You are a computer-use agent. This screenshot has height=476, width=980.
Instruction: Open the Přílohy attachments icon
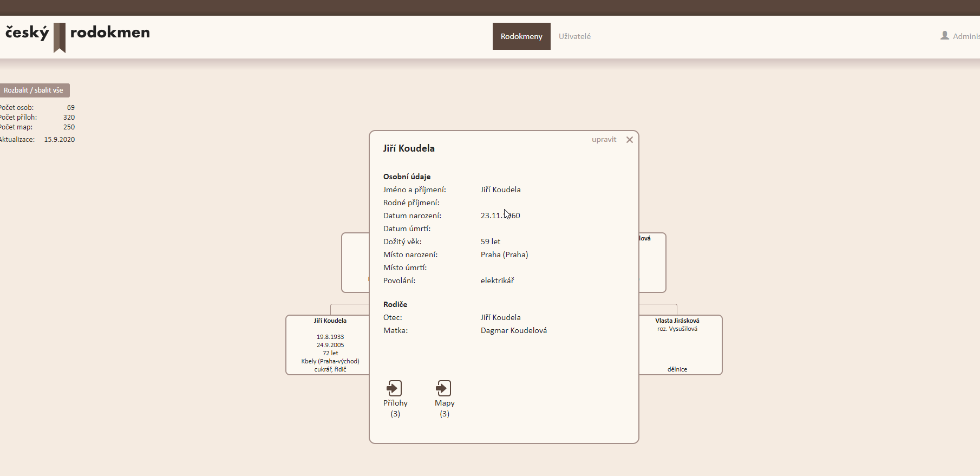pyautogui.click(x=394, y=388)
